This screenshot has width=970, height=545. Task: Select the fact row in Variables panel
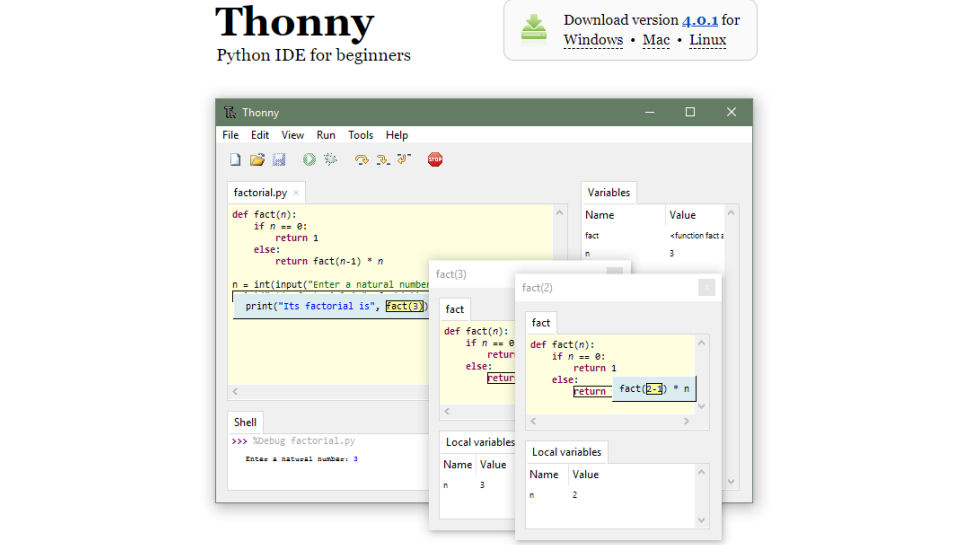[x=653, y=236]
